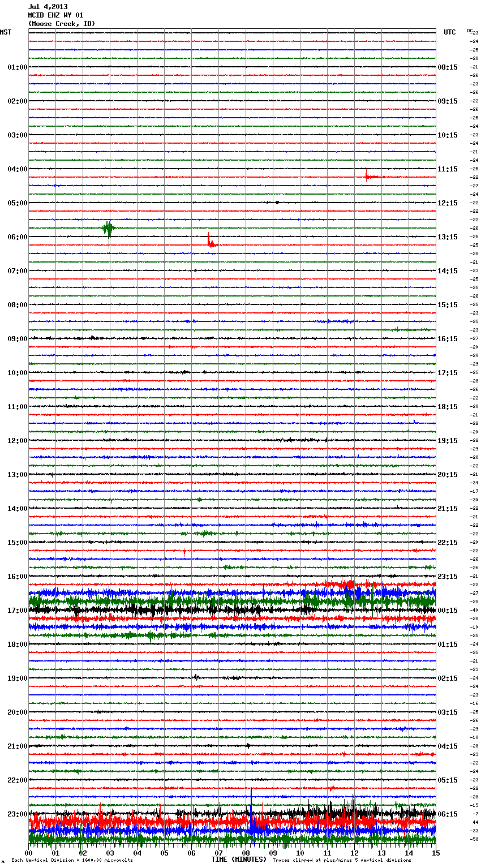
Task: Click the 02:15 UTC time label
Action: tap(448, 678)
